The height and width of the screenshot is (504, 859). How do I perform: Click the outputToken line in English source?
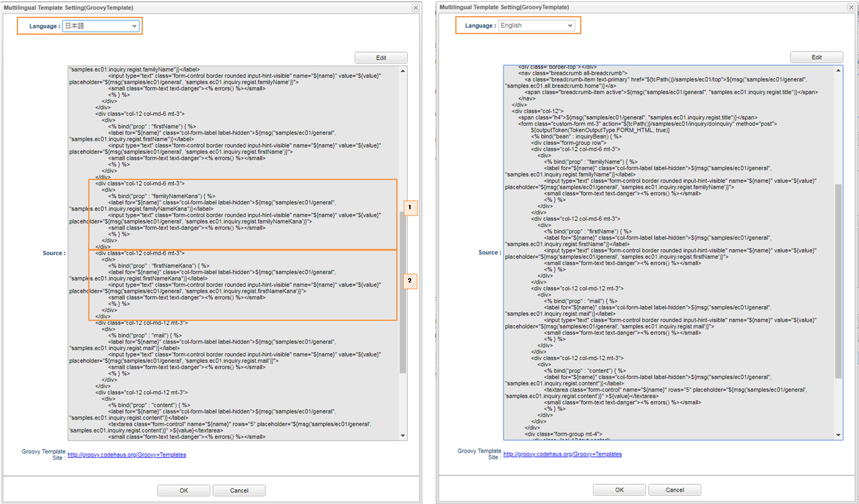point(599,130)
